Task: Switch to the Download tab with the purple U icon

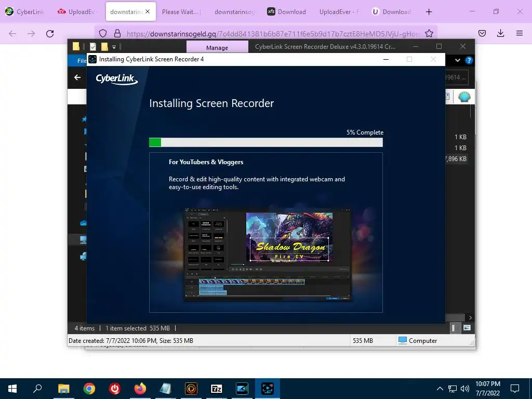Action: pos(391,11)
